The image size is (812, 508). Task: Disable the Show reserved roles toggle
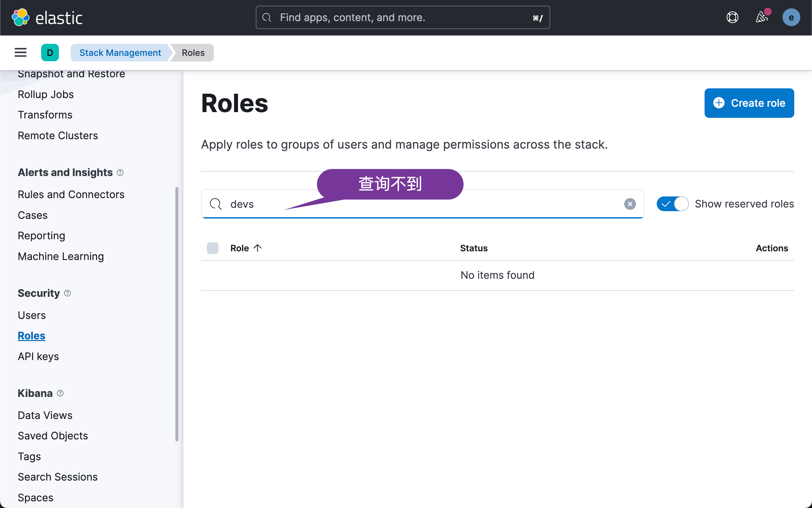point(672,203)
